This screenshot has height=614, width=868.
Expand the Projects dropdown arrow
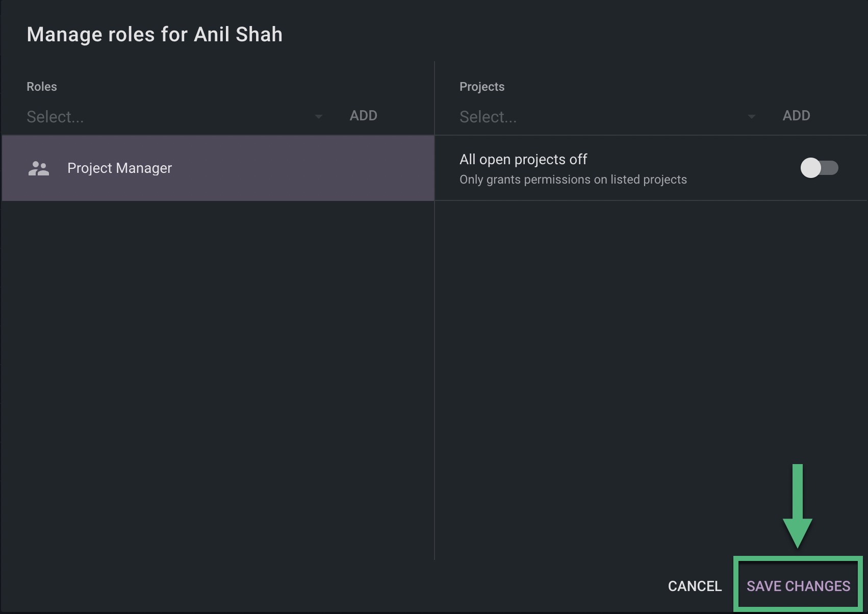[x=751, y=117]
